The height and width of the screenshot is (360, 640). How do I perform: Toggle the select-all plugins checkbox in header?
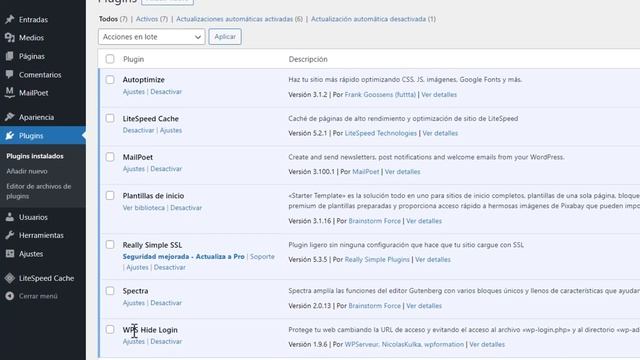point(110,59)
